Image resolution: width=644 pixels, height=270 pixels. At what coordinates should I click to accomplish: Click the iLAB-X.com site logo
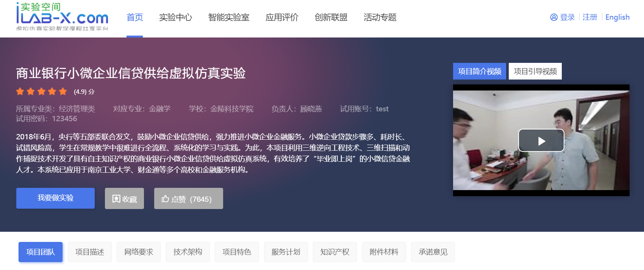point(62,17)
